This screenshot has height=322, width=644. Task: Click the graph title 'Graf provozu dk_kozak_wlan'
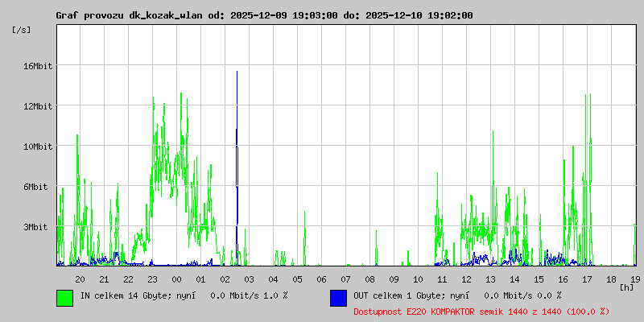coord(130,15)
